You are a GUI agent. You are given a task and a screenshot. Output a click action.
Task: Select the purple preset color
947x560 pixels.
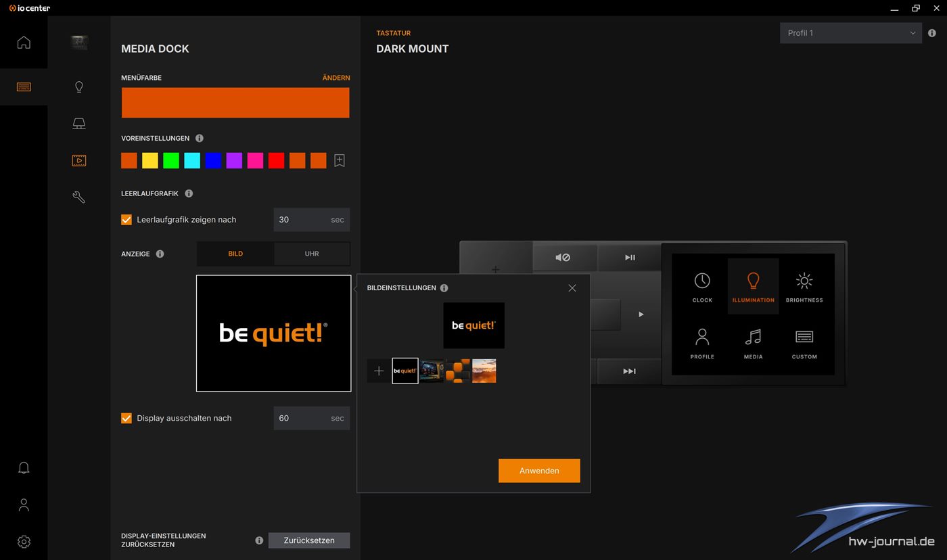[234, 160]
